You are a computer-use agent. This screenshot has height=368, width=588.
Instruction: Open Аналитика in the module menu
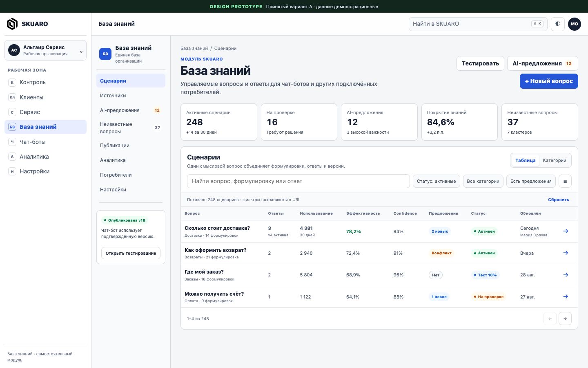[131, 160]
